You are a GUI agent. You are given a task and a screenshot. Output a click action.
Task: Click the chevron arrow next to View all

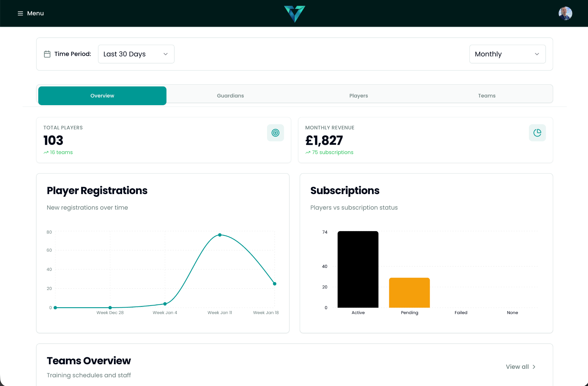coord(534,367)
